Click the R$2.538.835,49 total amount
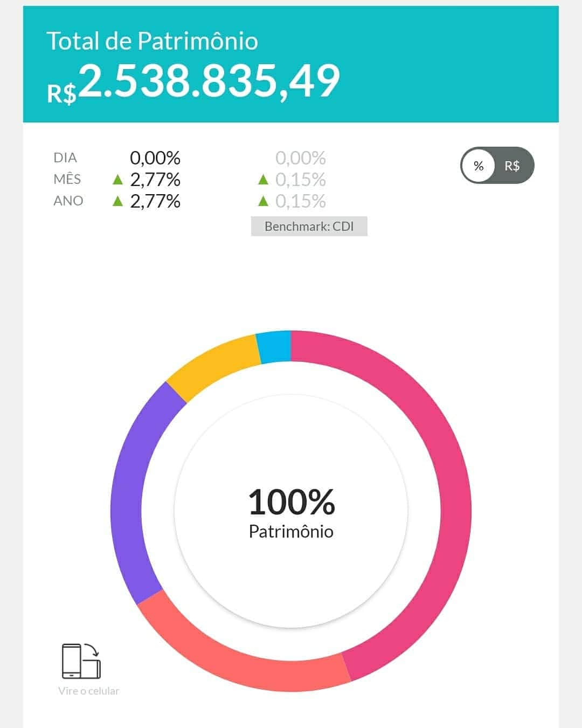Screen dimensions: 582x728 [x=193, y=81]
